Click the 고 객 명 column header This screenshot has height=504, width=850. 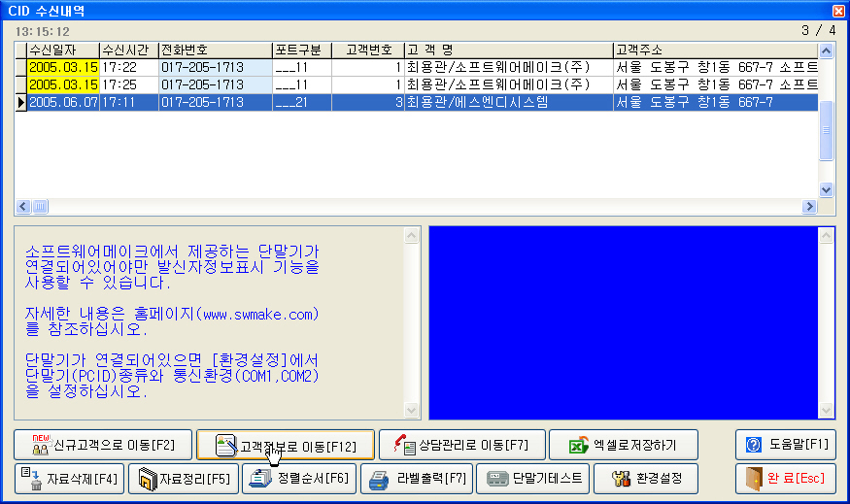[508, 50]
